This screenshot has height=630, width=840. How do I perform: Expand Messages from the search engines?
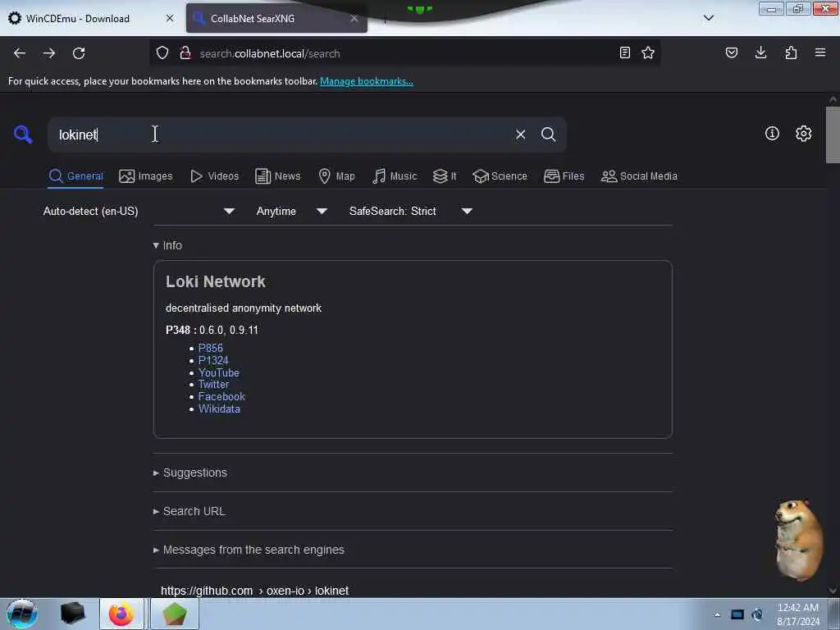click(x=249, y=550)
